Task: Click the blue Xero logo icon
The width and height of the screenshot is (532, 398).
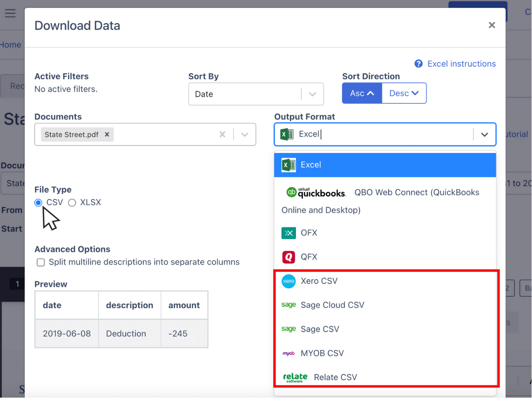Action: tap(289, 281)
